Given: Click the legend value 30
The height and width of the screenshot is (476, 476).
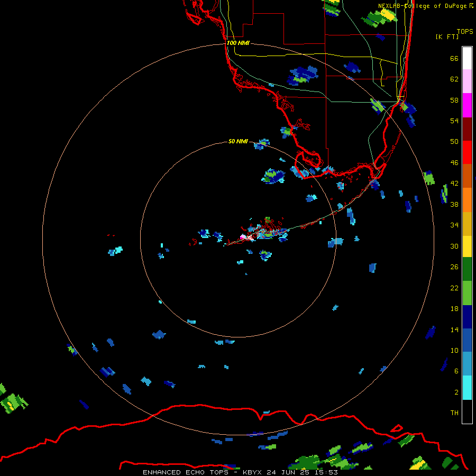Looking at the screenshot, I should [x=454, y=246].
